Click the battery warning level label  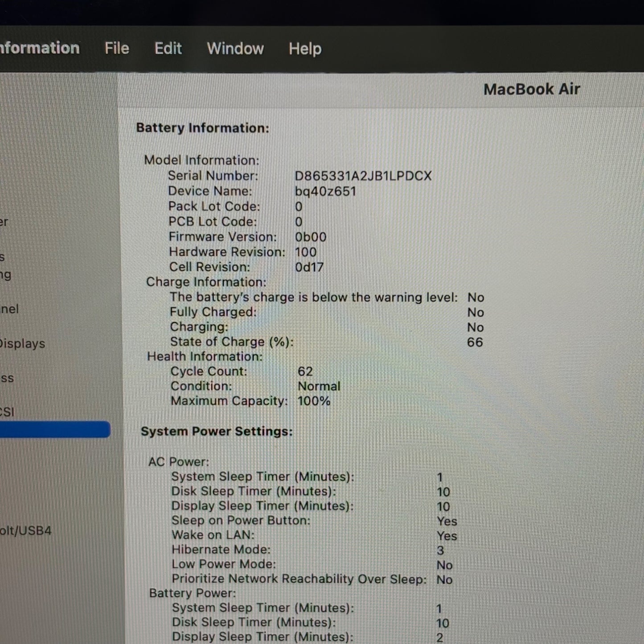pos(314,297)
